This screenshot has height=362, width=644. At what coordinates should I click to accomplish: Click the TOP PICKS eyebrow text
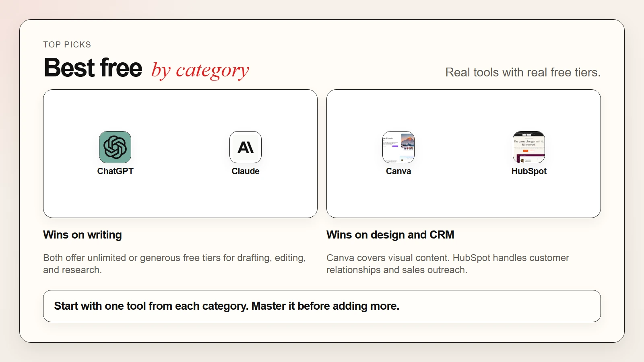pos(67,45)
